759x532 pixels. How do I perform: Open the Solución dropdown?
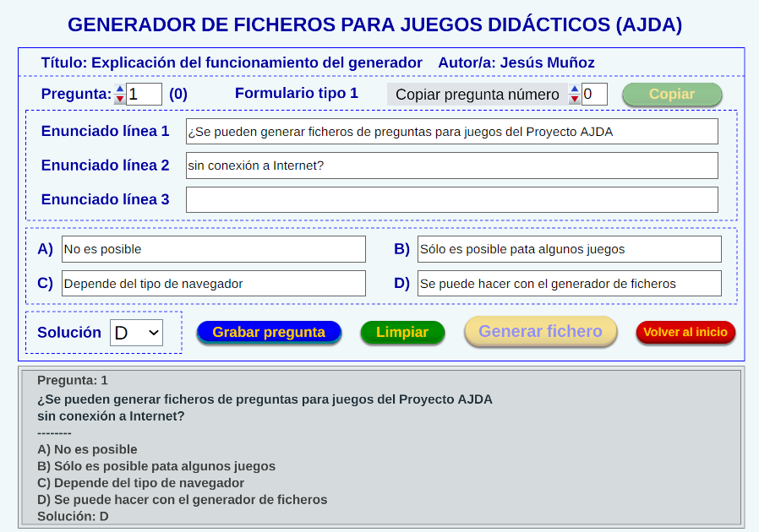pyautogui.click(x=137, y=333)
